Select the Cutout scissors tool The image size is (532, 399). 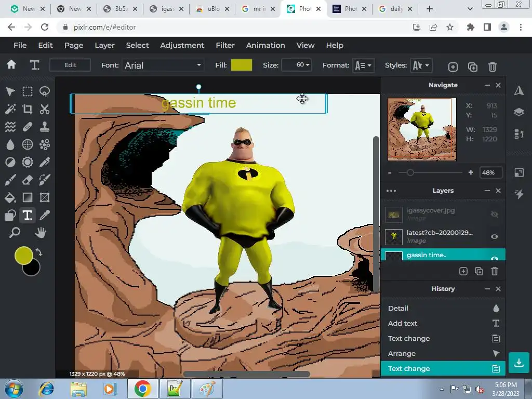45,109
